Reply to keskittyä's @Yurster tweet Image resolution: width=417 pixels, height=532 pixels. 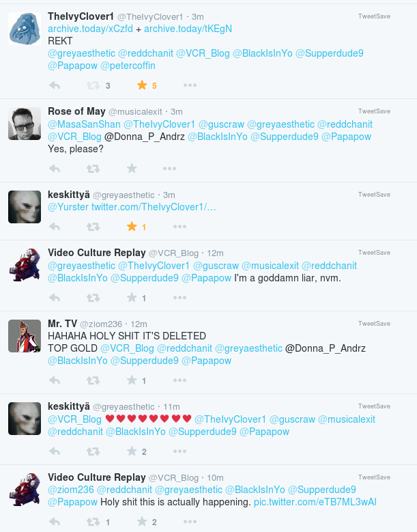point(55,226)
